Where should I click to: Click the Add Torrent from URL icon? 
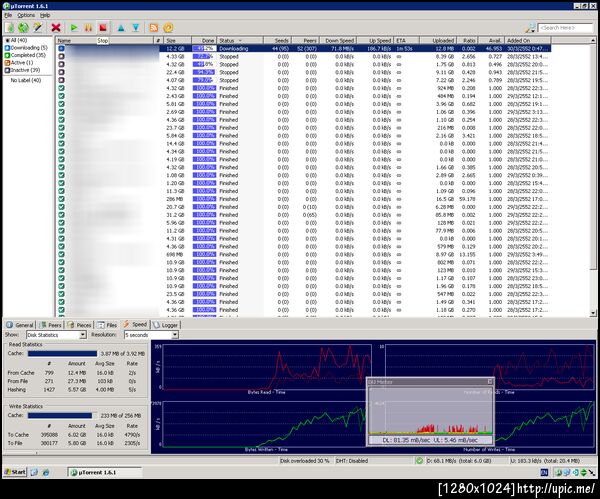[23, 28]
